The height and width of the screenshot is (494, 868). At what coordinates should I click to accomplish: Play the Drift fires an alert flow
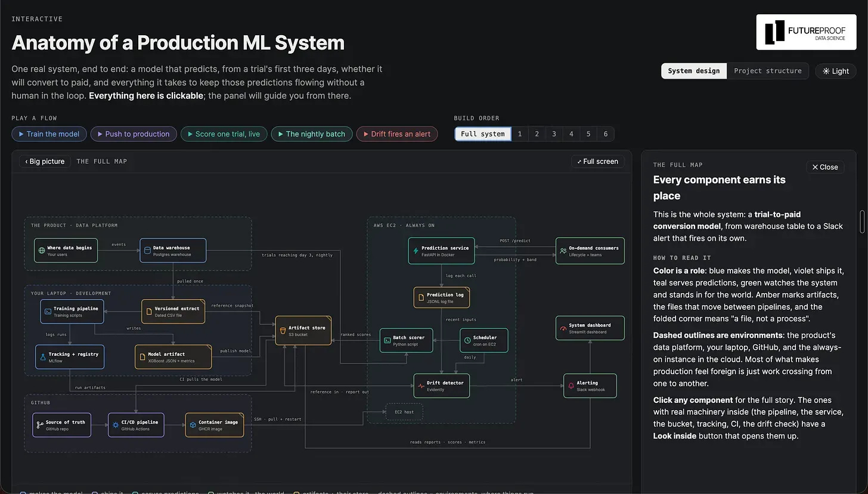point(397,134)
